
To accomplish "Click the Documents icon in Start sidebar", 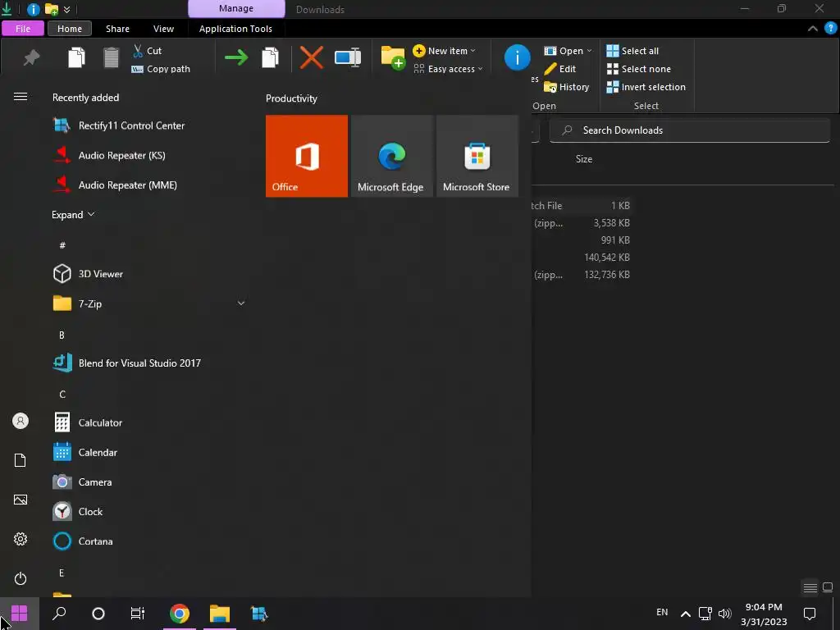I will pyautogui.click(x=21, y=460).
